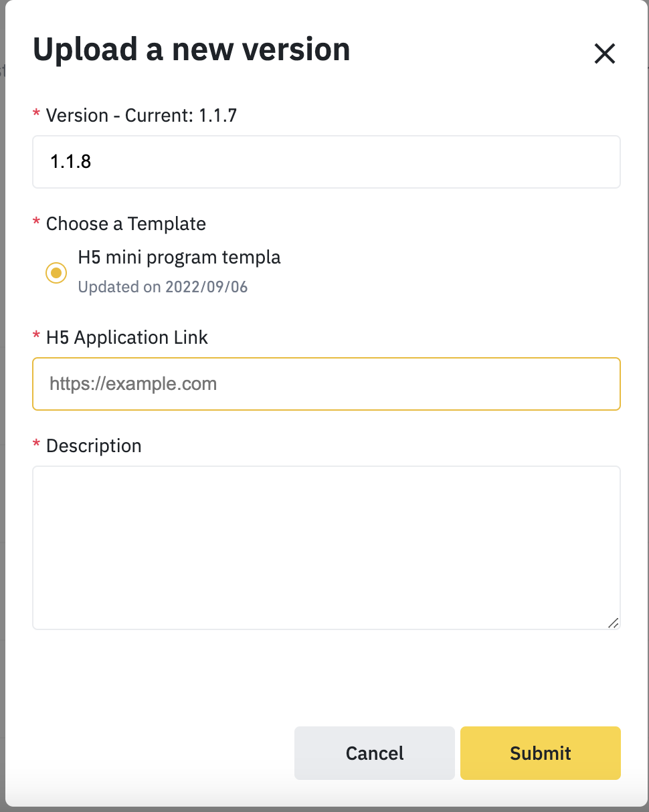This screenshot has width=649, height=812.
Task: Click the red asterisk beside Version
Action: click(36, 115)
